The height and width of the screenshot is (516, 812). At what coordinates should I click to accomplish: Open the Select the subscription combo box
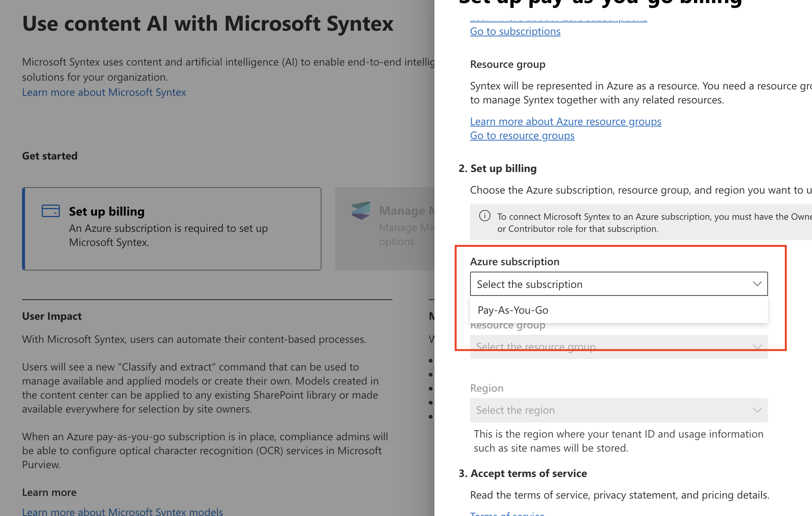[619, 284]
